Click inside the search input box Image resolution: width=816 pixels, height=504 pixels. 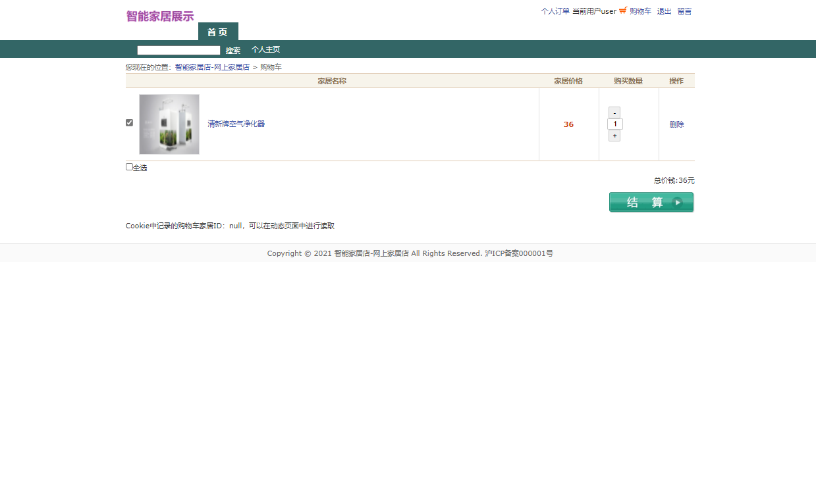click(x=178, y=49)
